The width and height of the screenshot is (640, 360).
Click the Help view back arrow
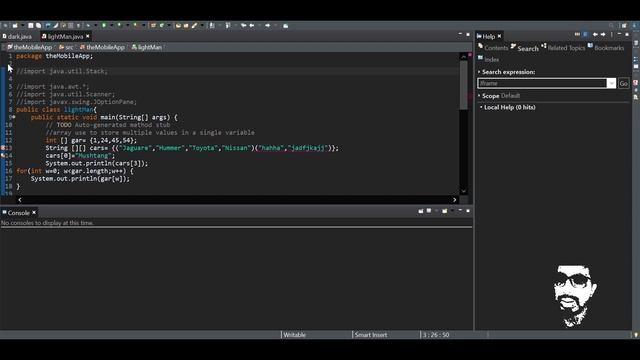click(x=595, y=35)
